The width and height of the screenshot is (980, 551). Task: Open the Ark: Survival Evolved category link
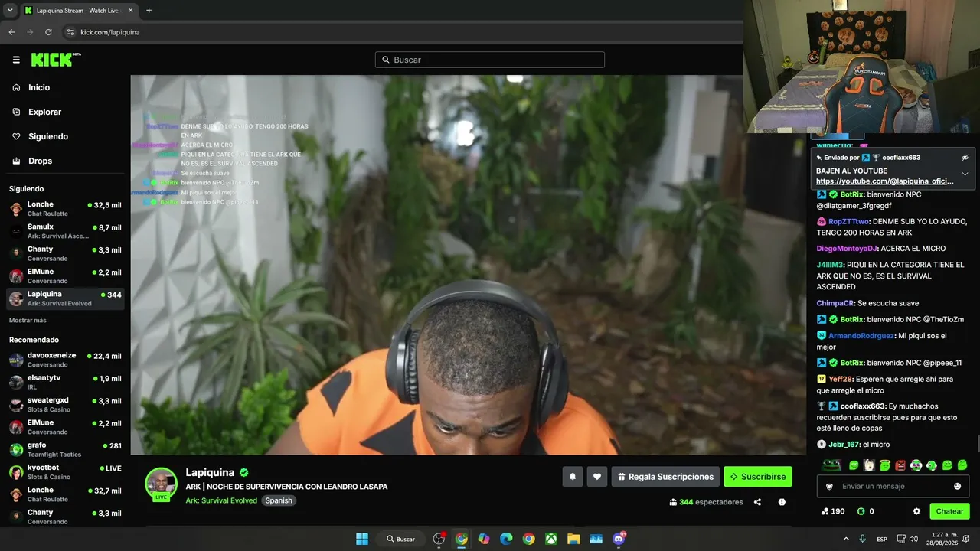pos(221,500)
